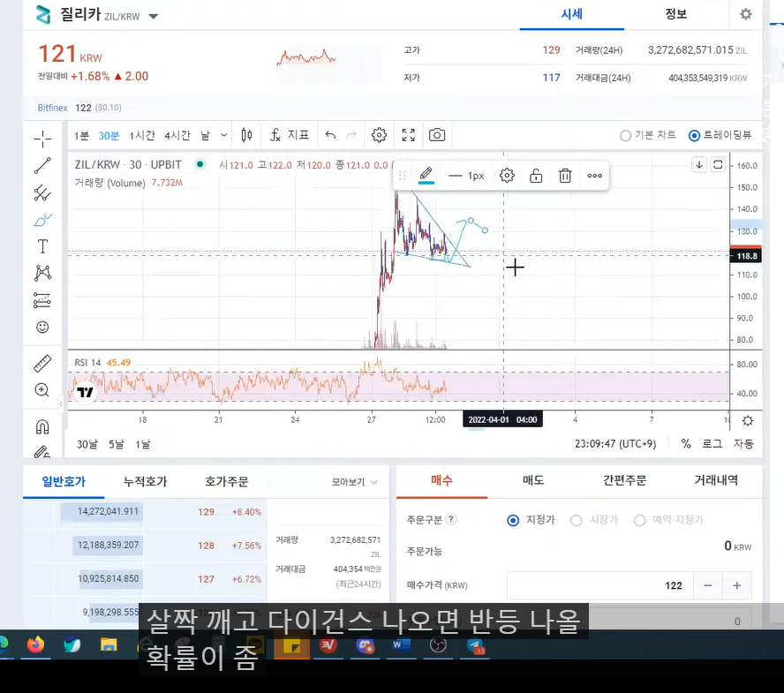Select the 4시간 interval
The height and width of the screenshot is (693, 784).
coord(177,135)
